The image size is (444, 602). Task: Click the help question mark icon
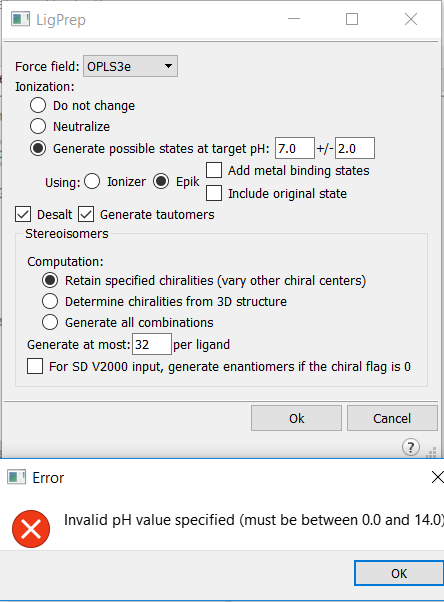411,447
